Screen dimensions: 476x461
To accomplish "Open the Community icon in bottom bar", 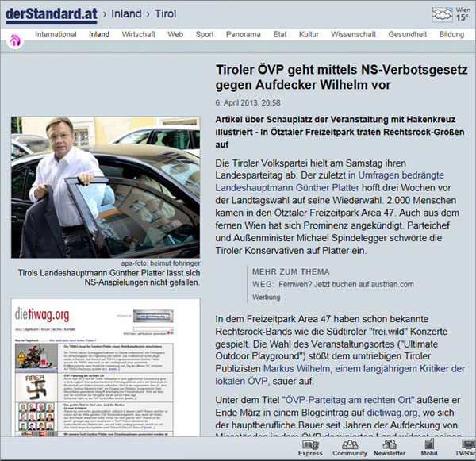I will click(350, 445).
